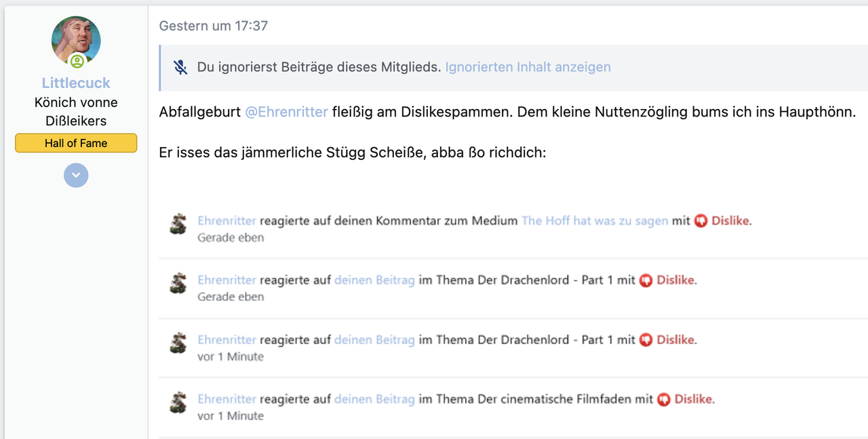Click the Littlecuck user avatar
The height and width of the screenshot is (439, 868).
[x=76, y=41]
